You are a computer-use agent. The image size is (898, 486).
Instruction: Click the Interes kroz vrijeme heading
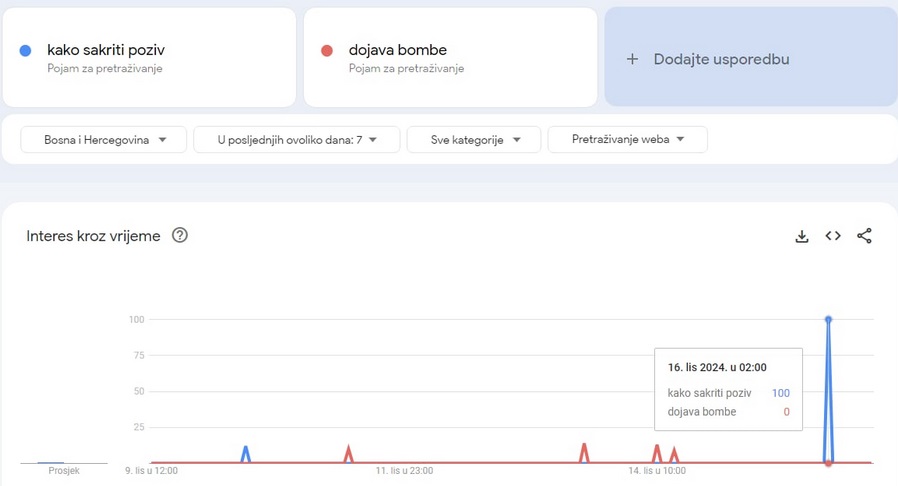[x=93, y=236]
